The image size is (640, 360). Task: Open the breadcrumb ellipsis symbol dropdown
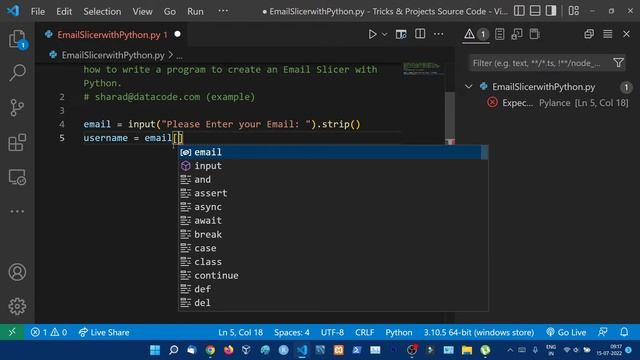click(x=180, y=56)
